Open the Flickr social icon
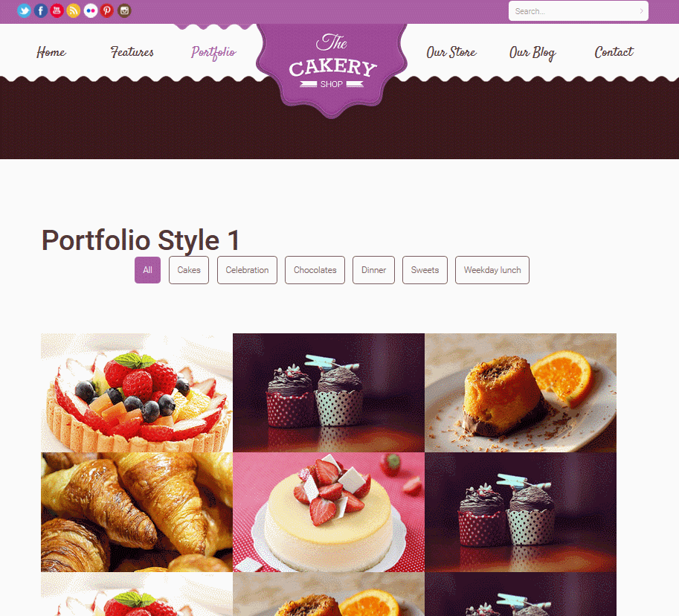Viewport: 679px width, 616px height. coord(91,10)
